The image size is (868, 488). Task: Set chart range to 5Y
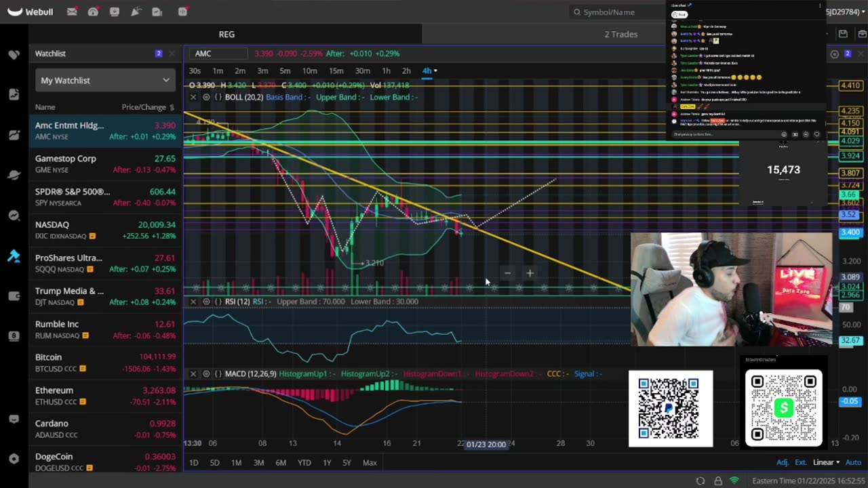[x=347, y=462]
